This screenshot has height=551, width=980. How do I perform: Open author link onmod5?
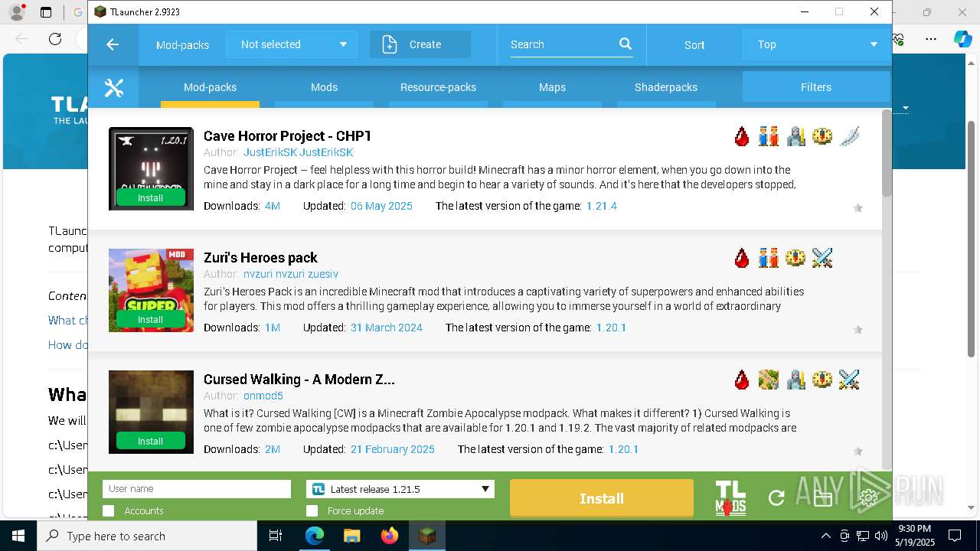263,396
